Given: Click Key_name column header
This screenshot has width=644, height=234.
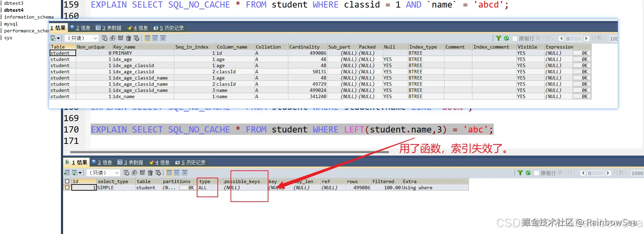Looking at the screenshot, I should click(143, 47).
